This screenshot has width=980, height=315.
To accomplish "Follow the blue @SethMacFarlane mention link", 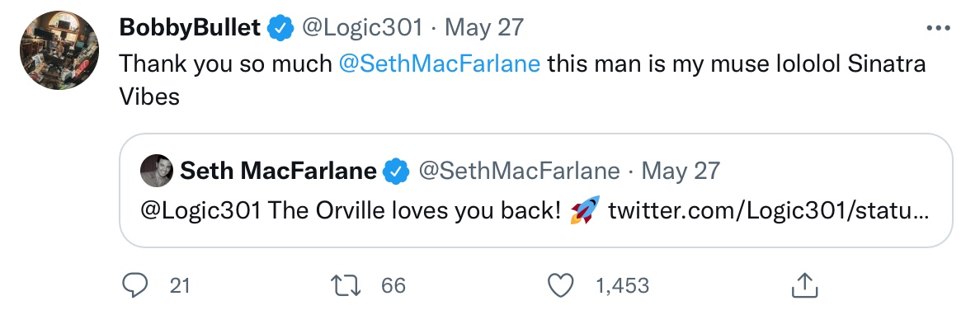I will pyautogui.click(x=440, y=63).
